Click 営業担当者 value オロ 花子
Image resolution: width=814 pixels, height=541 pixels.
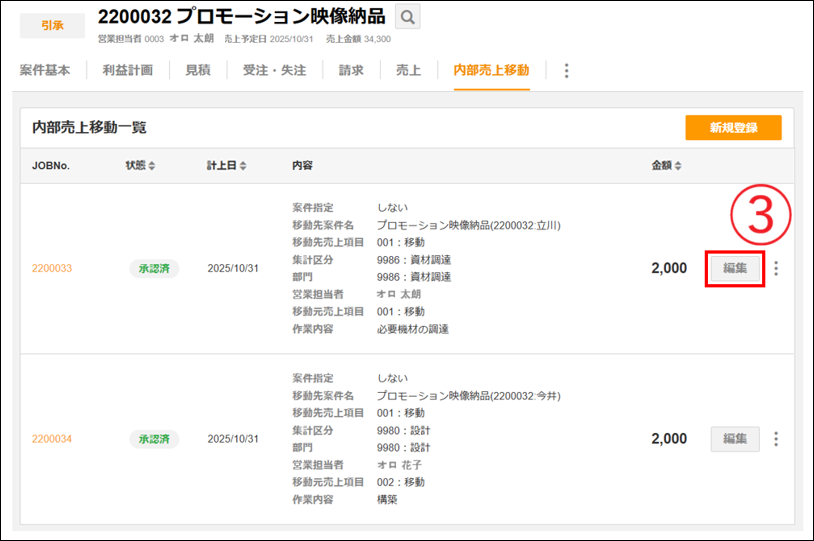(399, 465)
